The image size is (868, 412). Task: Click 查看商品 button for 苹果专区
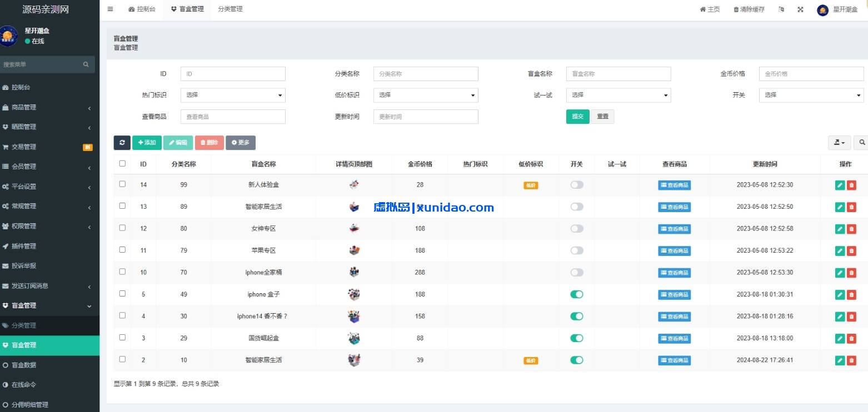pyautogui.click(x=674, y=250)
